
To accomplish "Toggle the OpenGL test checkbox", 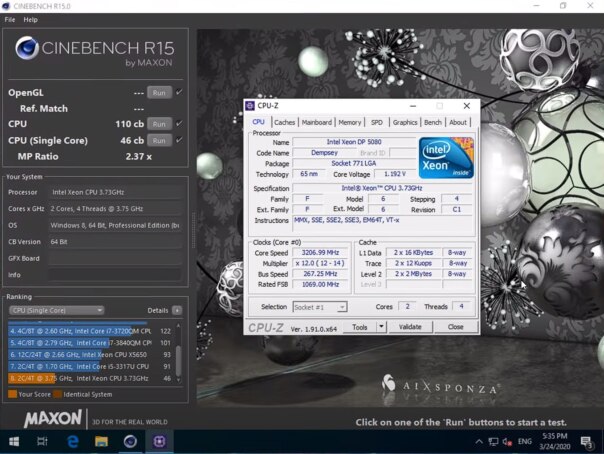I will [x=179, y=92].
